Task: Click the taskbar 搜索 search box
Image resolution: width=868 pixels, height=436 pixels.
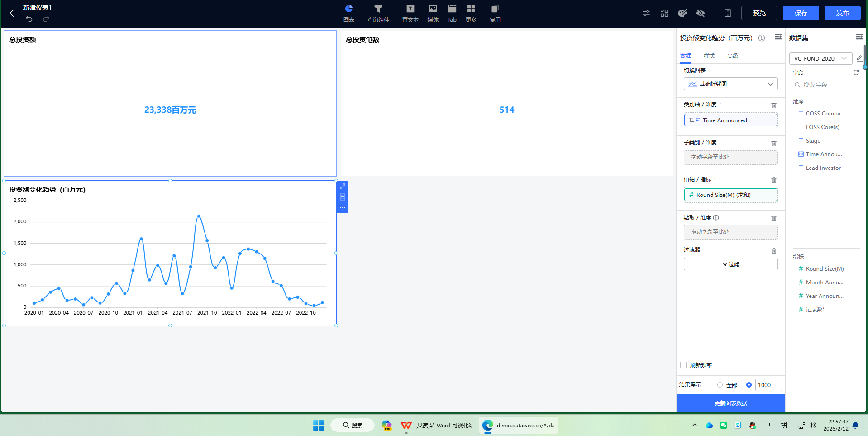Action: tap(353, 425)
